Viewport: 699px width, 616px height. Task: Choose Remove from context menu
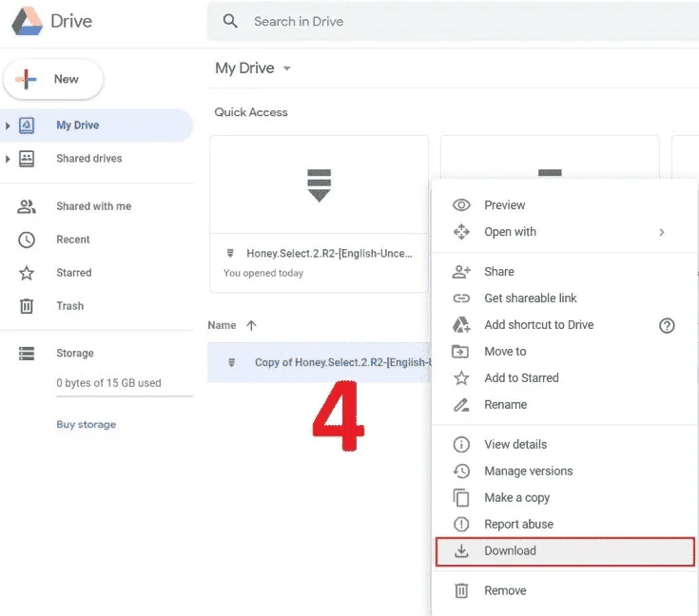pyautogui.click(x=564, y=590)
